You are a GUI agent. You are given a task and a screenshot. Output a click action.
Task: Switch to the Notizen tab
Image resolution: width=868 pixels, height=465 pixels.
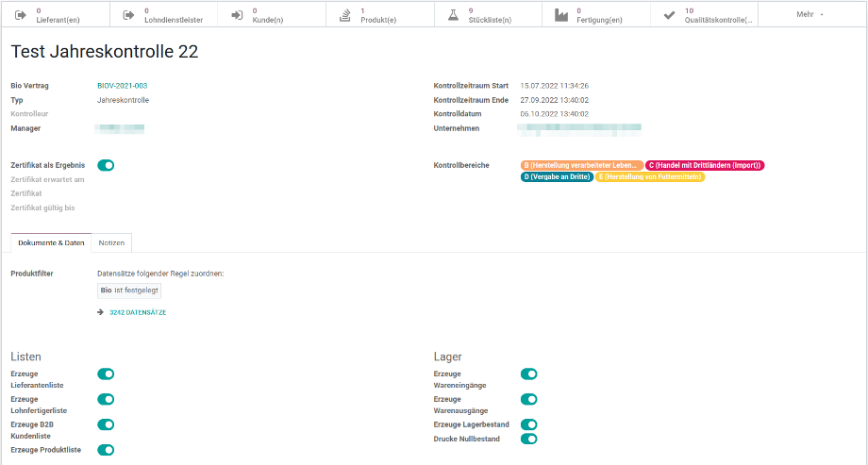[111, 242]
